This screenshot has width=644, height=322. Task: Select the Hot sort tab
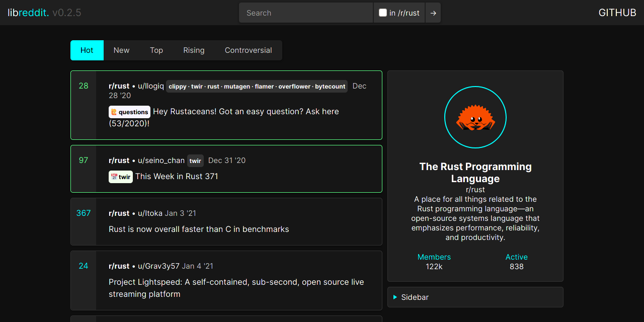[x=87, y=50]
